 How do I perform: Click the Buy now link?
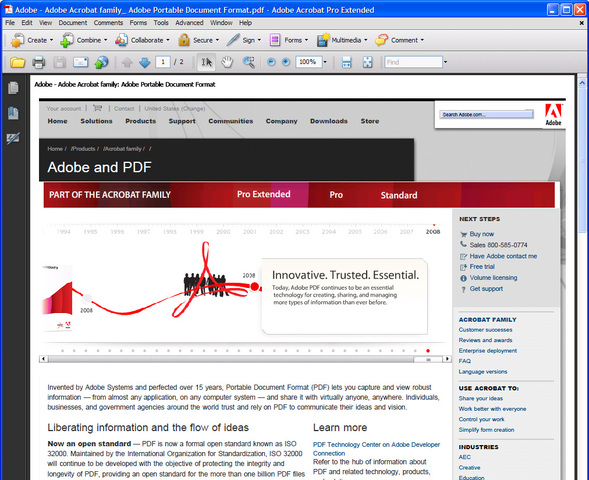(x=482, y=234)
